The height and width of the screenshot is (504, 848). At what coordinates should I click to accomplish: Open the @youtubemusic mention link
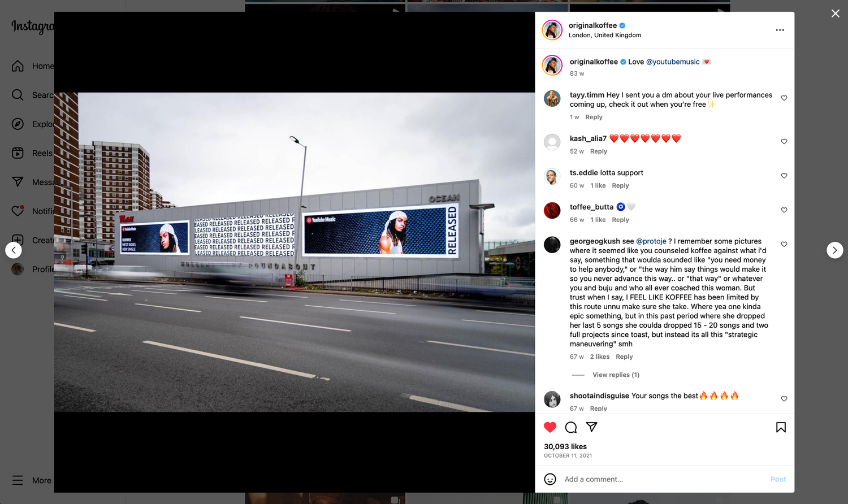[x=673, y=62]
